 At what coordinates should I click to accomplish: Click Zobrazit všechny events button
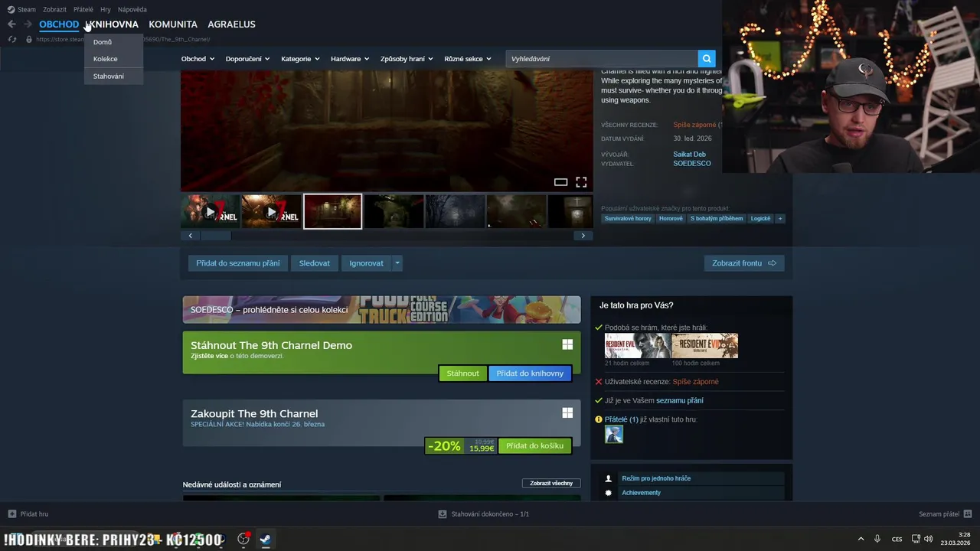(x=551, y=484)
